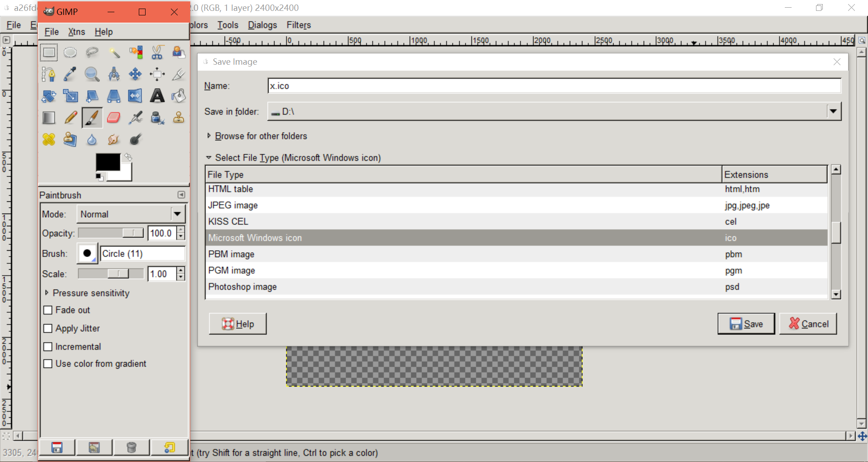
Task: Check the Incremental option
Action: point(48,347)
